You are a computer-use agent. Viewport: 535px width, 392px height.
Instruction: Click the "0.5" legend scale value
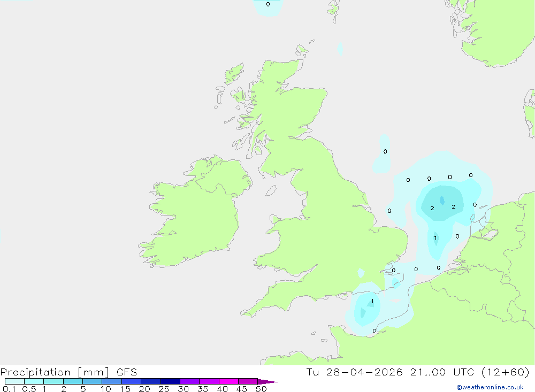click(29, 389)
